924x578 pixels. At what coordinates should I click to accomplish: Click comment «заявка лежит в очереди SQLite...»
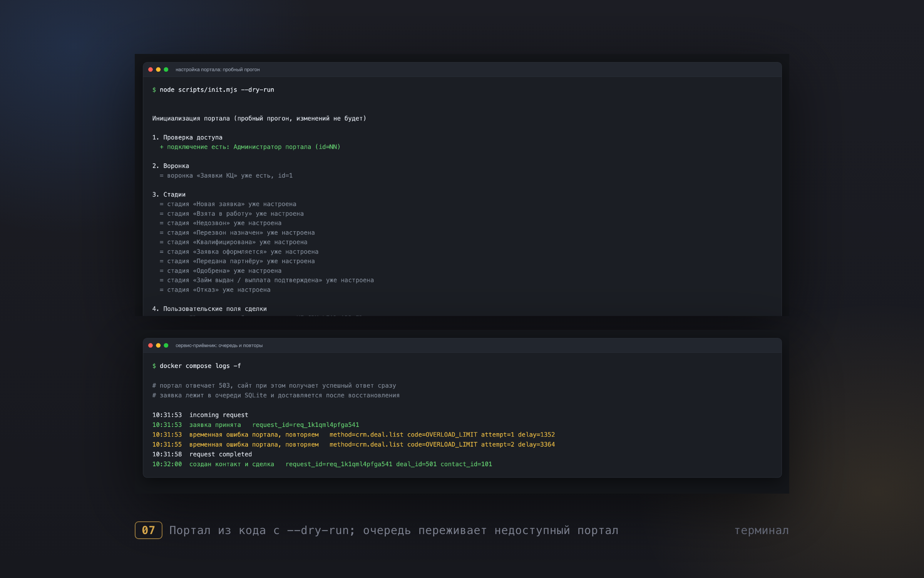point(276,396)
